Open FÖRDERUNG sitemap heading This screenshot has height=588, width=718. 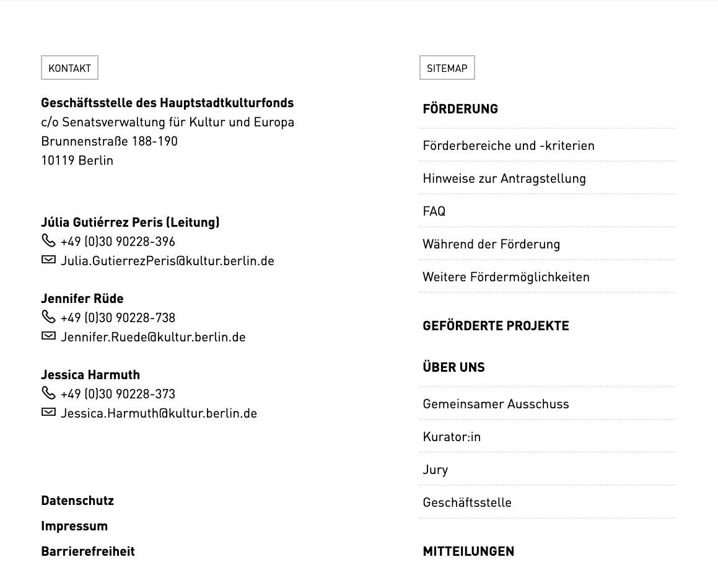(x=460, y=109)
